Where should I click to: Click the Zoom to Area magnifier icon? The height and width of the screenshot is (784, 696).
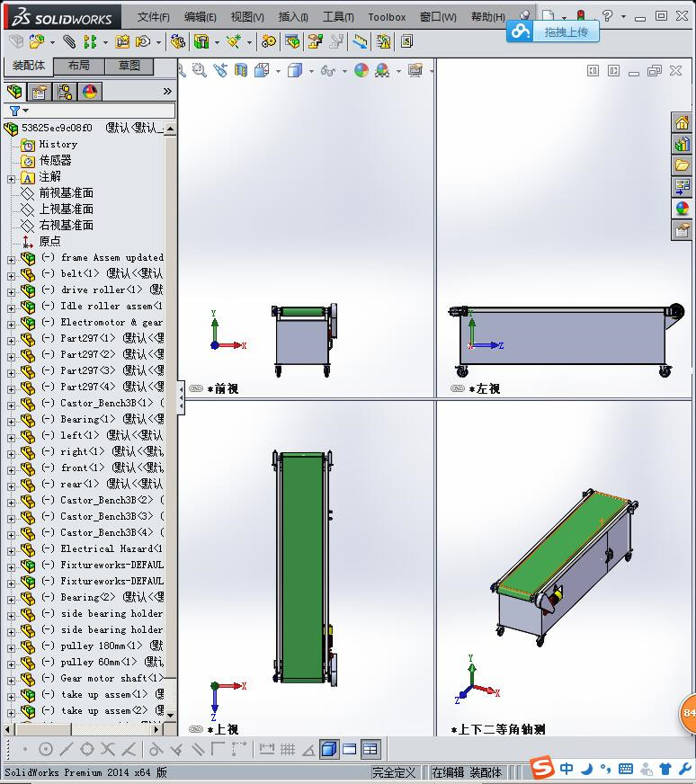(x=200, y=70)
